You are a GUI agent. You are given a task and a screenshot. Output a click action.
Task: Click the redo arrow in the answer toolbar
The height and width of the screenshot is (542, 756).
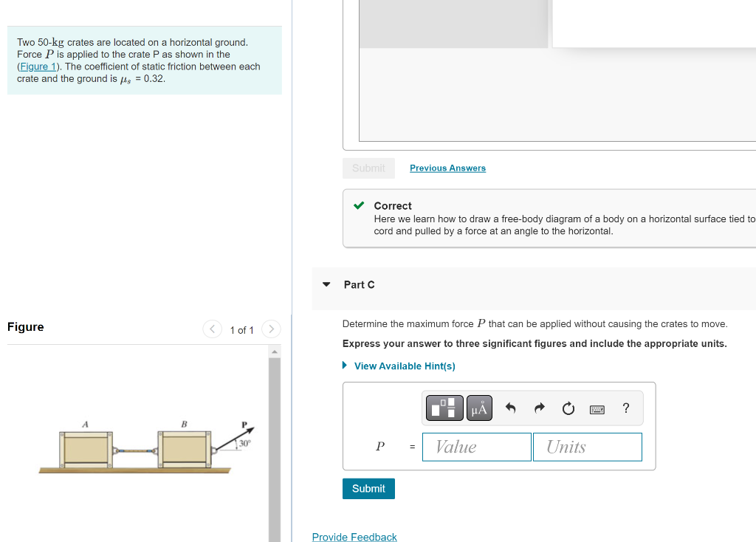click(539, 408)
